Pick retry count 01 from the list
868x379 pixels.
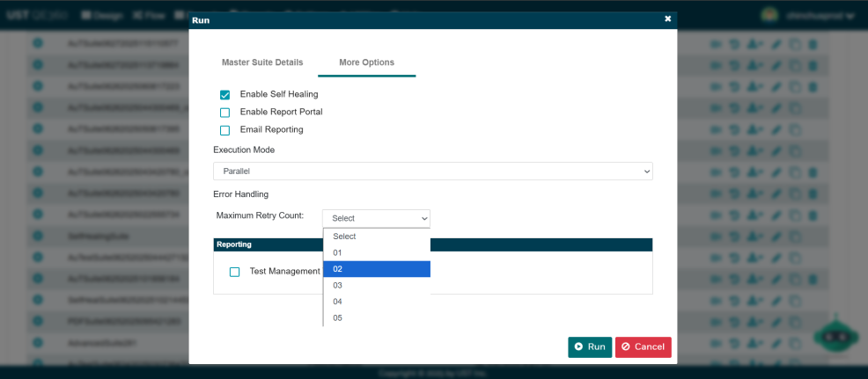click(x=376, y=253)
